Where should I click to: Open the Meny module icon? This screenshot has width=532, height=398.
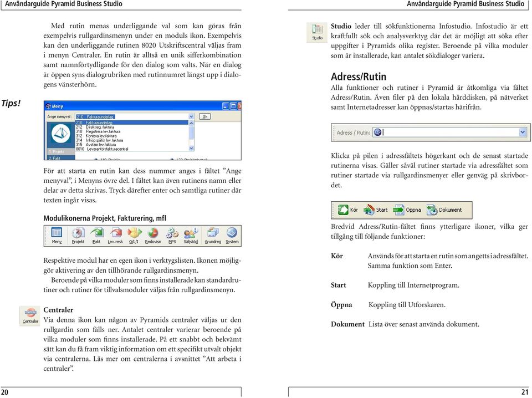pyautogui.click(x=57, y=236)
